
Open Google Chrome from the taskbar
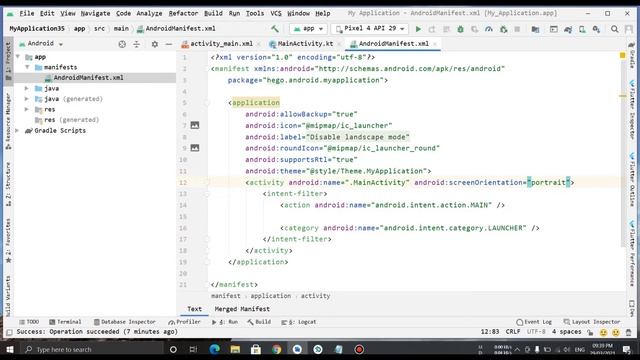coord(277,349)
